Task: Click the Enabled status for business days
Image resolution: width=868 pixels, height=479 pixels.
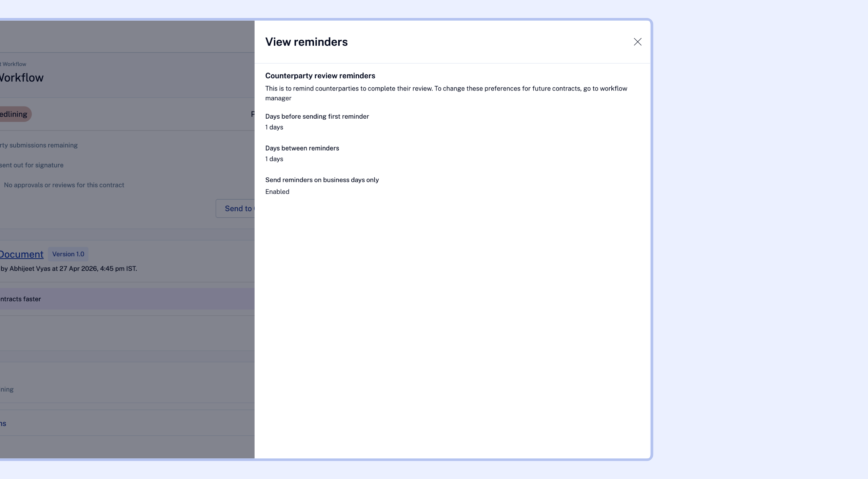Action: pyautogui.click(x=277, y=192)
